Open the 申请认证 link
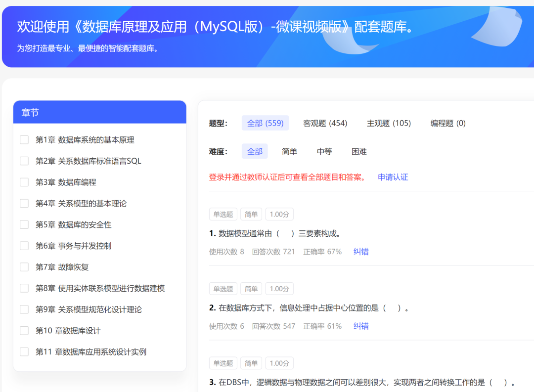Screen dimensions: 534x392 [393, 177]
